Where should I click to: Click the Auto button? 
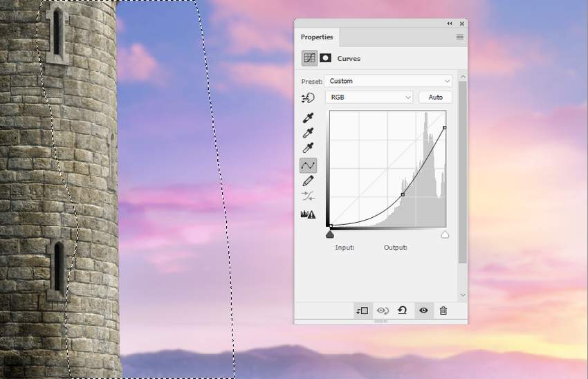click(435, 97)
